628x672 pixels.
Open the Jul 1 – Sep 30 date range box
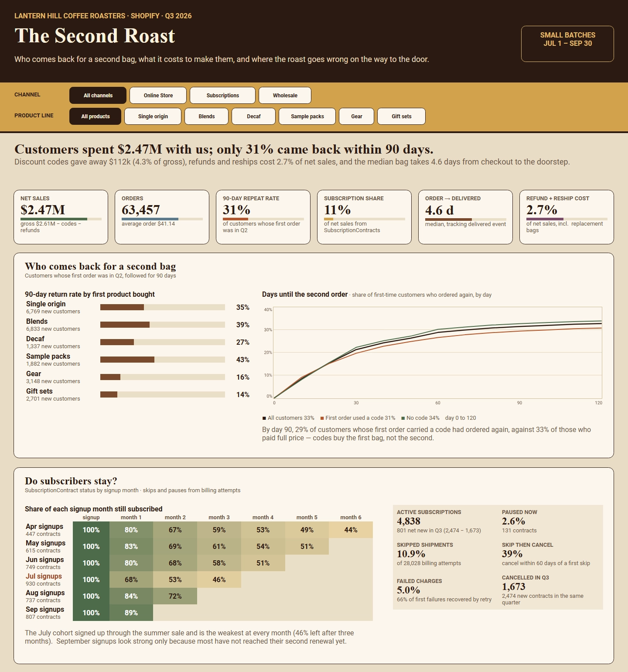567,44
